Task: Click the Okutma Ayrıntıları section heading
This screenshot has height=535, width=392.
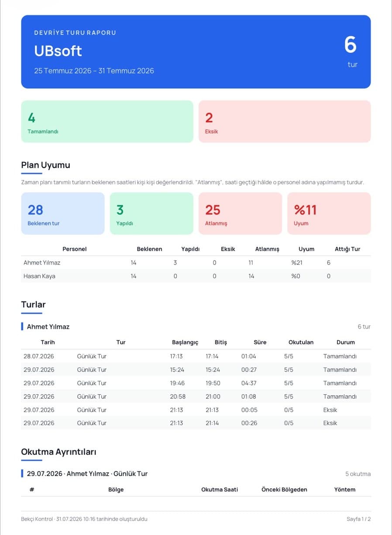Action: point(58,452)
